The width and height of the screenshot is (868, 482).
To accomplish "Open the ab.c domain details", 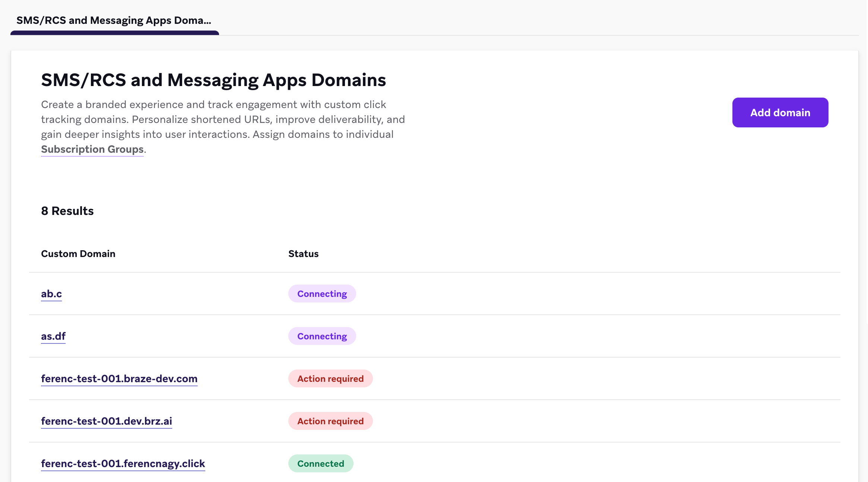I will click(x=51, y=294).
